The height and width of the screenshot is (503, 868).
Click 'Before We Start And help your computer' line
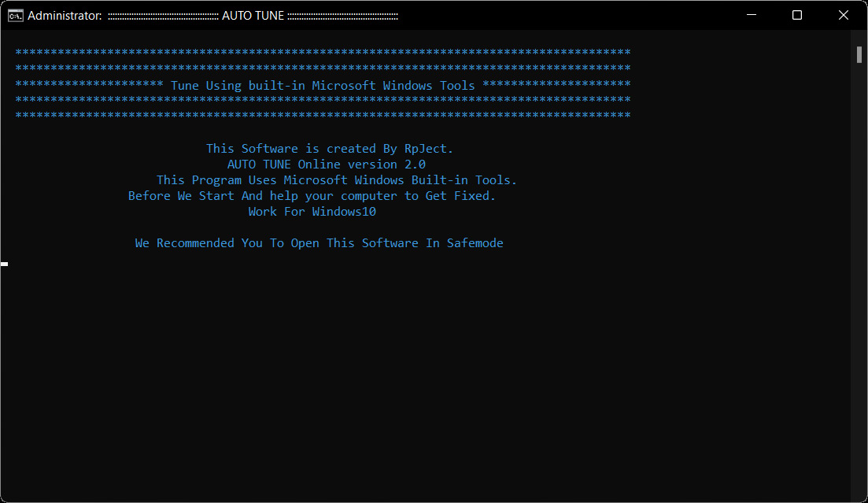312,195
